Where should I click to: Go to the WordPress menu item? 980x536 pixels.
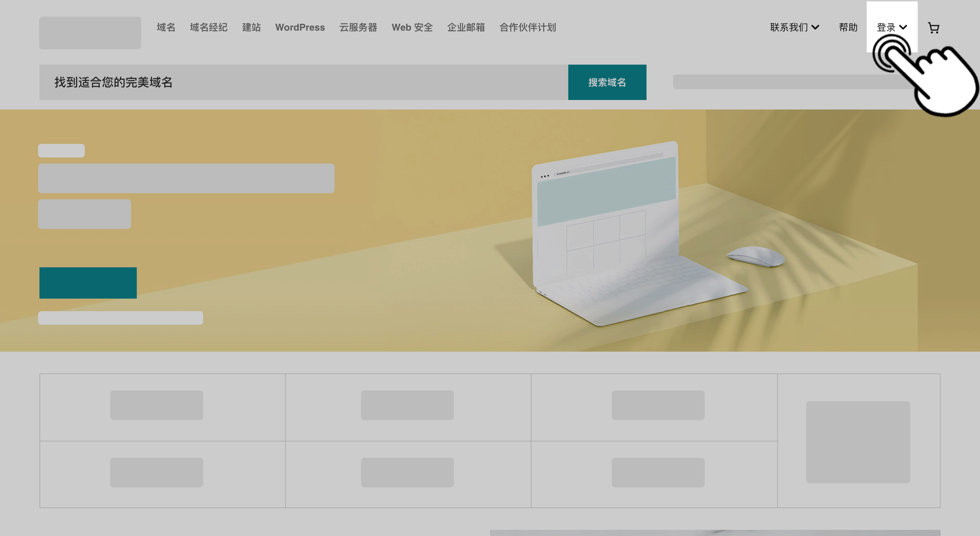point(300,27)
